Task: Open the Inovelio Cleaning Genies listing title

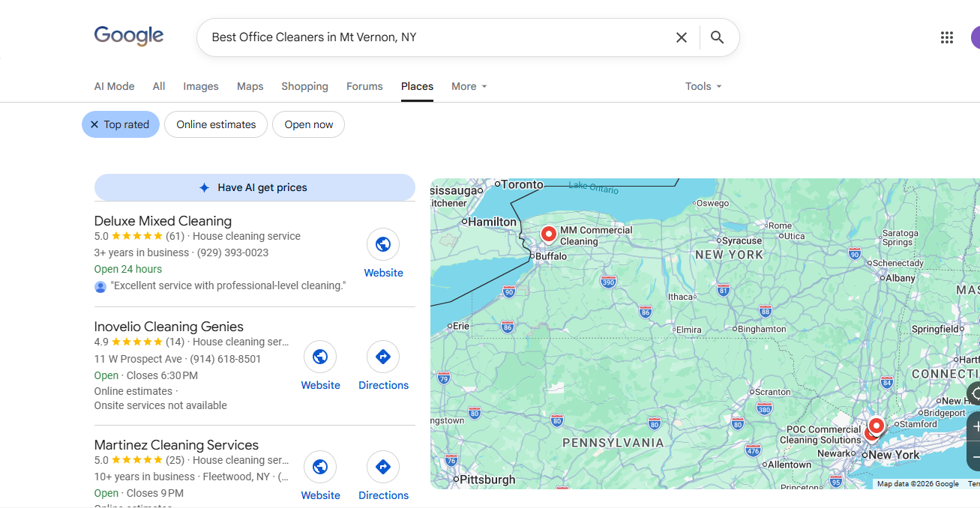Action: [x=169, y=327]
